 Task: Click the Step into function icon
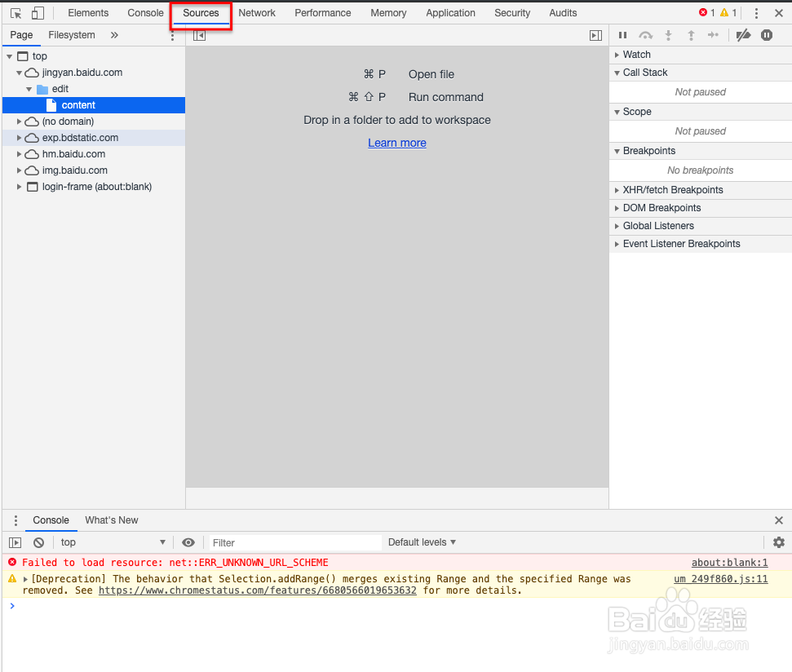[x=668, y=35]
